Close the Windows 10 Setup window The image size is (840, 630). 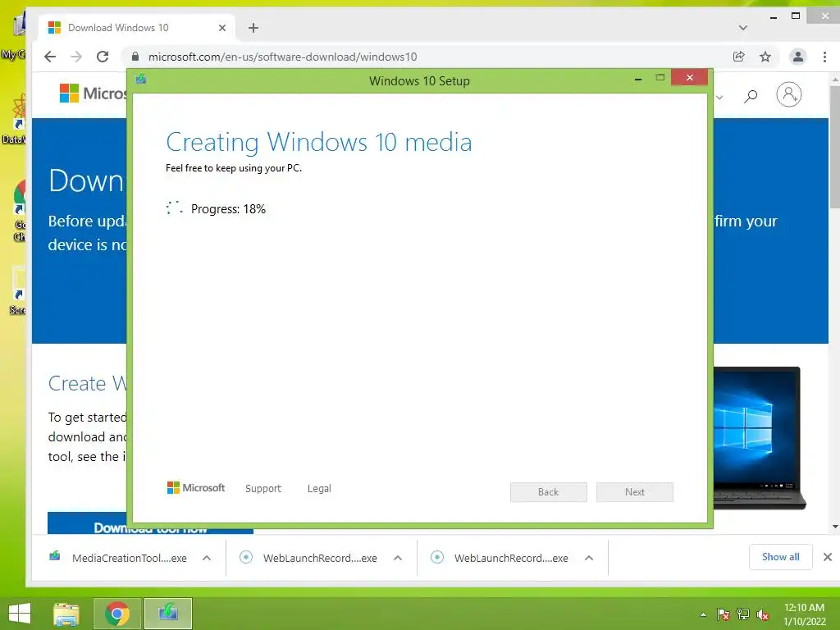(x=689, y=78)
